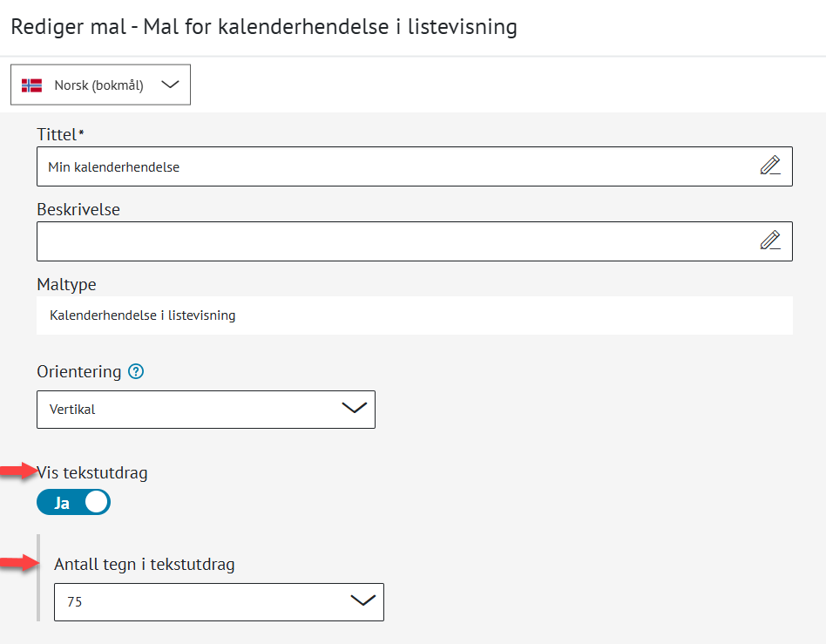Click the red arrow beside Vis tekstutdrag

click(x=17, y=471)
